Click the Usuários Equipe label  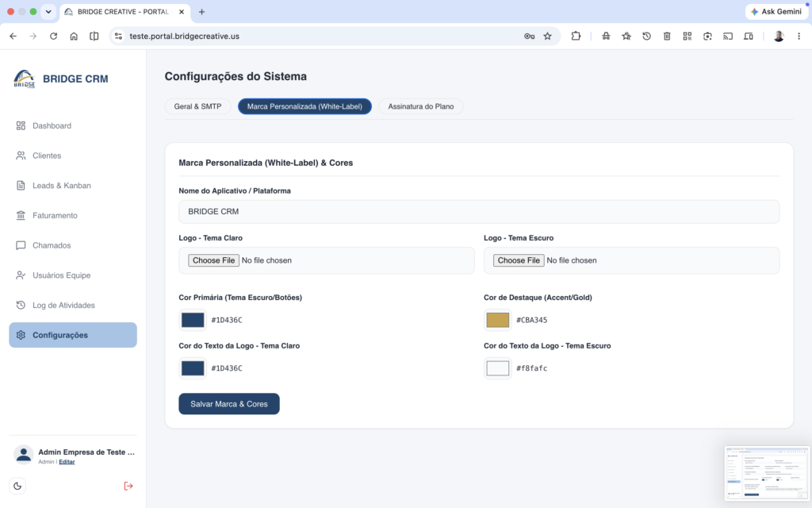click(62, 275)
